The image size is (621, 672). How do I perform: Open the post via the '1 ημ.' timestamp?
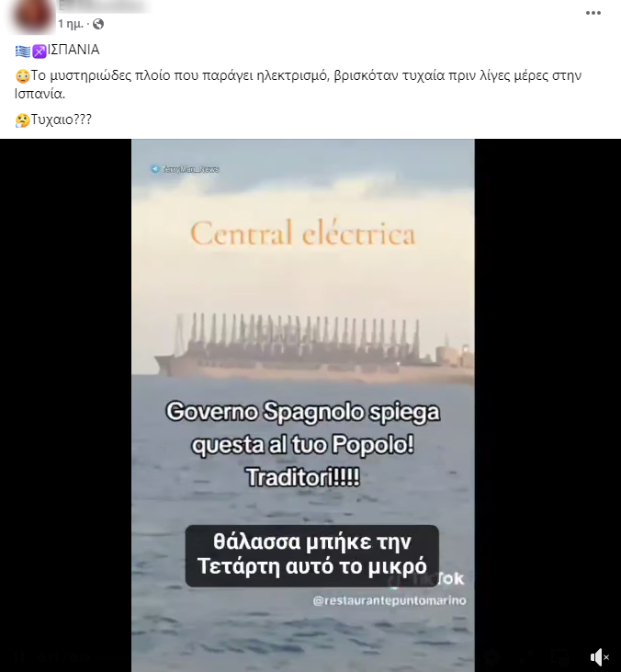click(71, 24)
